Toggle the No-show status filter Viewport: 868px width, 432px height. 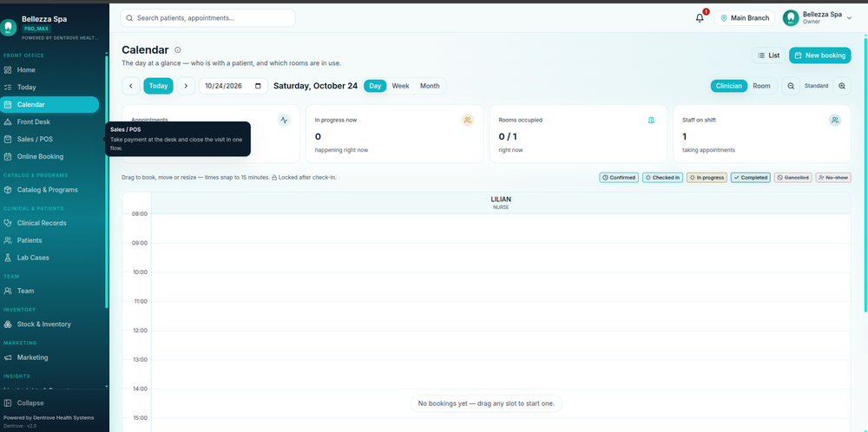tap(833, 178)
